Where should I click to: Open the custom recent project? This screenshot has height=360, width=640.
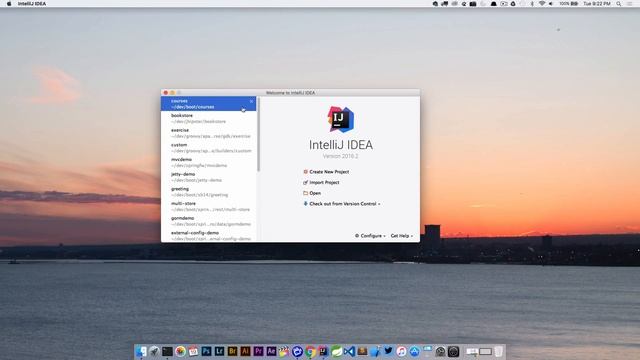[x=208, y=148]
